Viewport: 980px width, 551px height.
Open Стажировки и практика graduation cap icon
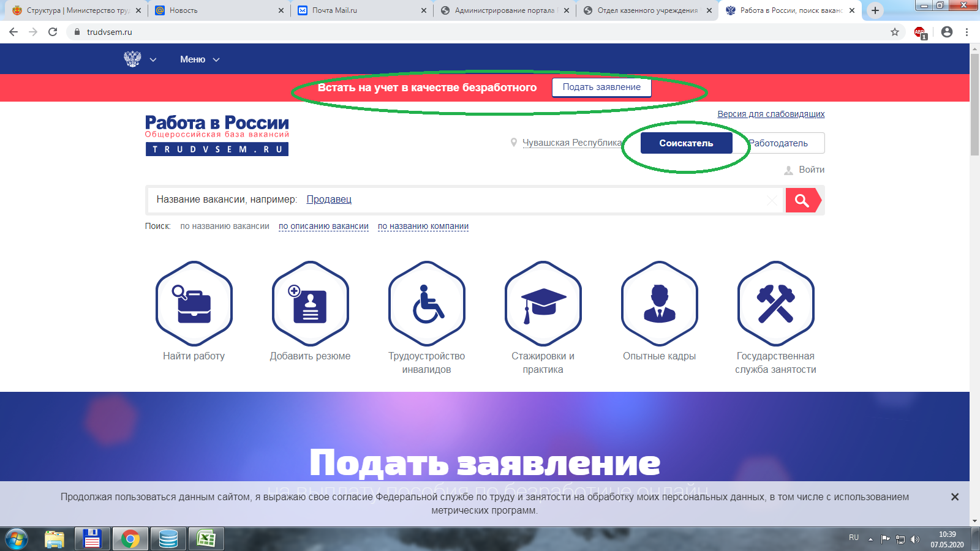coord(543,304)
